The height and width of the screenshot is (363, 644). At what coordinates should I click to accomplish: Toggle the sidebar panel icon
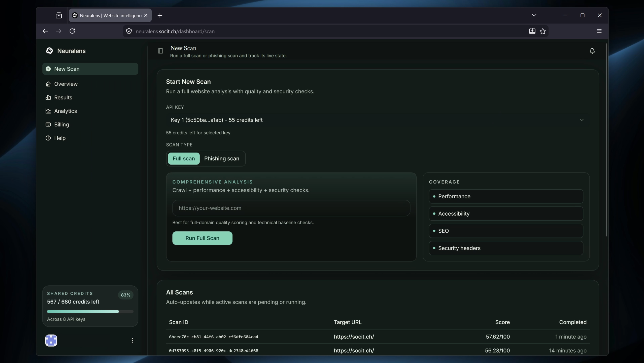pos(160,51)
